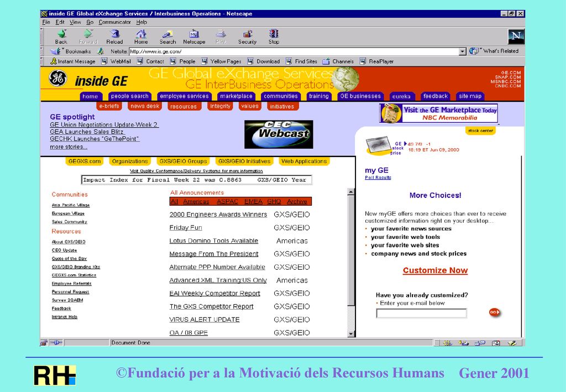This screenshot has width=566, height=392.
Task: Go to Home via toolbar icon
Action: coord(141,34)
